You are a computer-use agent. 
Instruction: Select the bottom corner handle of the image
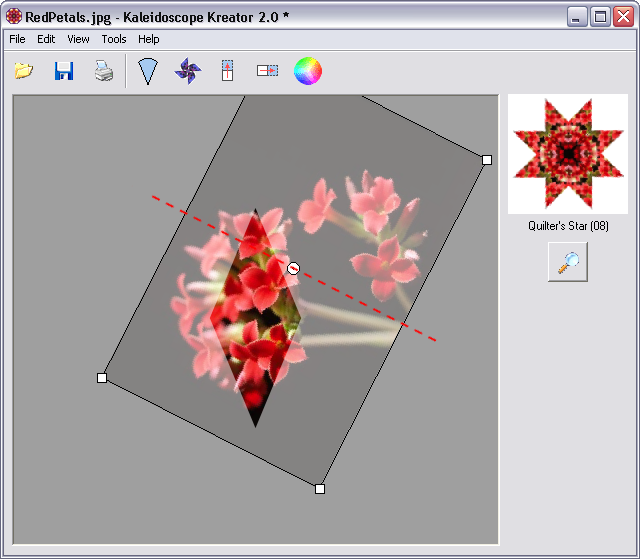click(x=320, y=489)
